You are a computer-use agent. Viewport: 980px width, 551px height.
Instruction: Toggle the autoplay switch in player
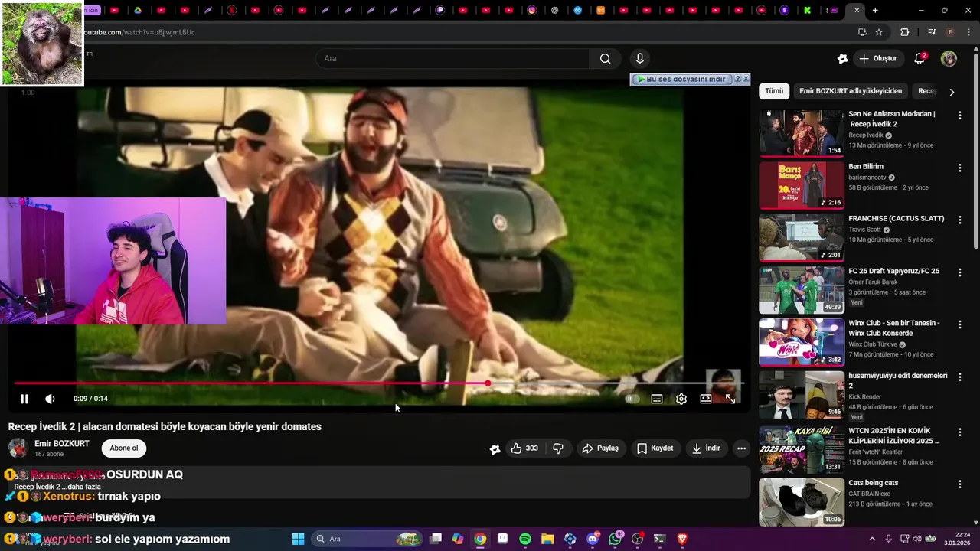click(632, 399)
